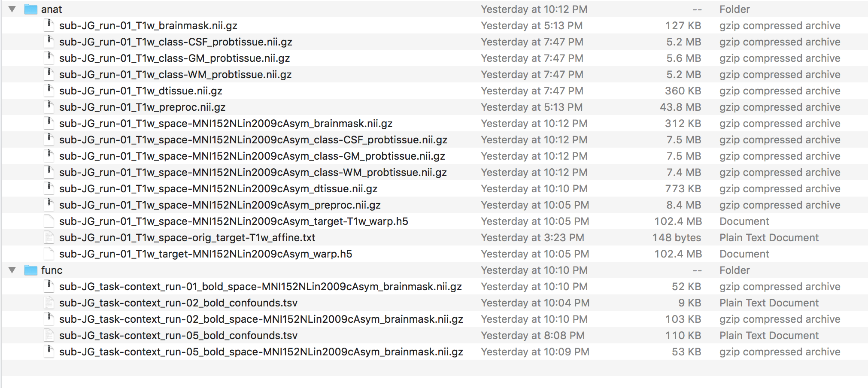Select sub-JG_task-context_run-05_bold_confounds.tsv
The image size is (868, 388).
point(178,335)
